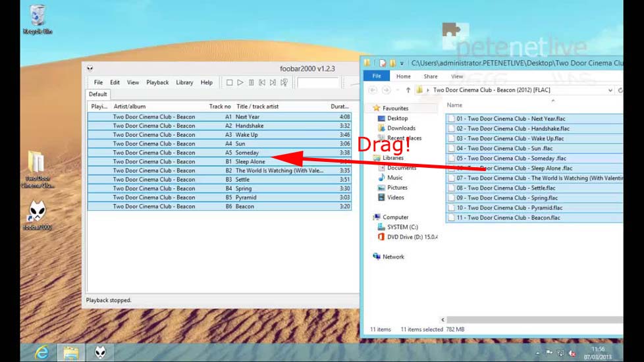Click the Forward arrow in Explorer
The image size is (644, 362).
click(386, 90)
